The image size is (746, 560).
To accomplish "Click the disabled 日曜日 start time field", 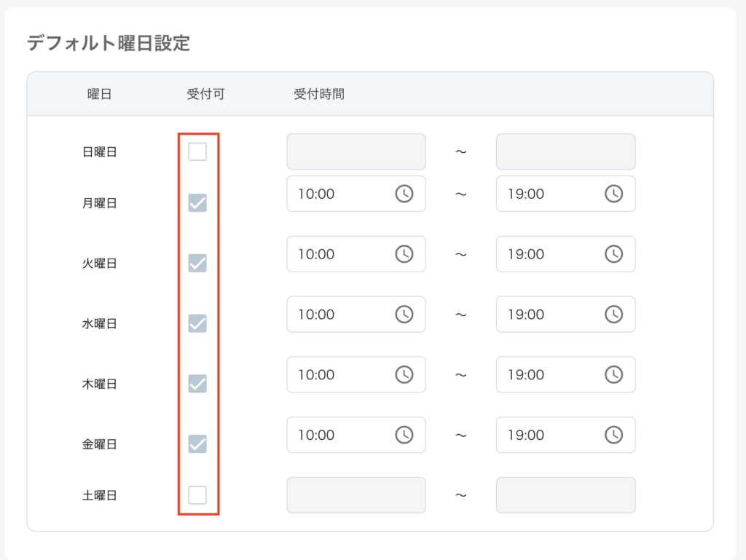I will (x=356, y=151).
